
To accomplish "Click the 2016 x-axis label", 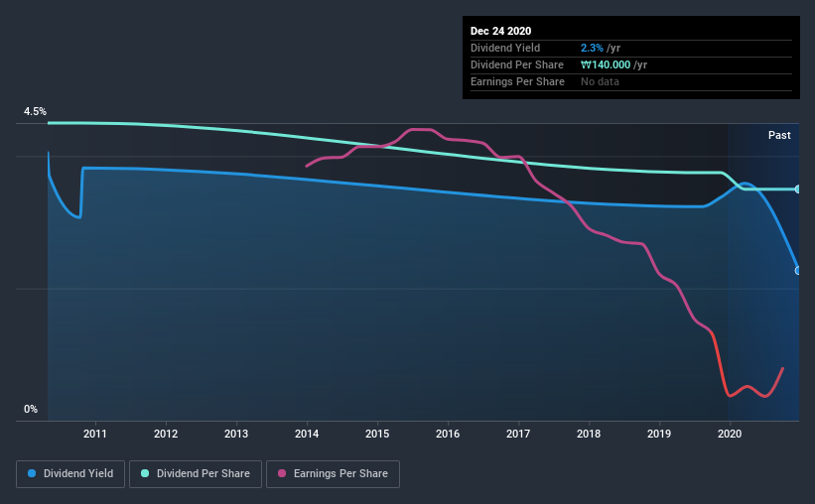I will point(448,434).
